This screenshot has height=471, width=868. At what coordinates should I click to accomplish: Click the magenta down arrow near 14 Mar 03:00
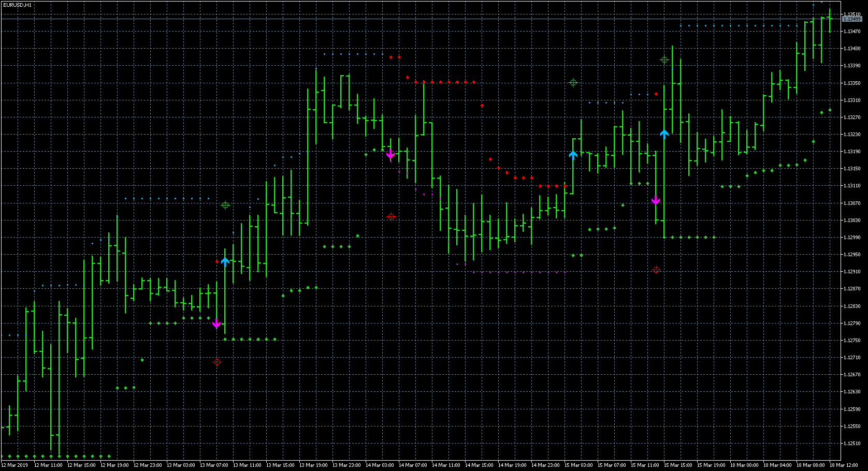(390, 154)
